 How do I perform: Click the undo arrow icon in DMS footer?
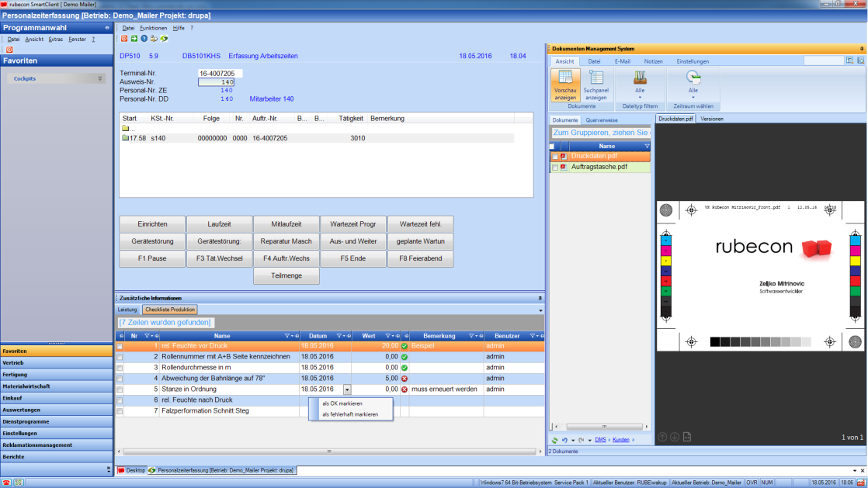[x=564, y=441]
